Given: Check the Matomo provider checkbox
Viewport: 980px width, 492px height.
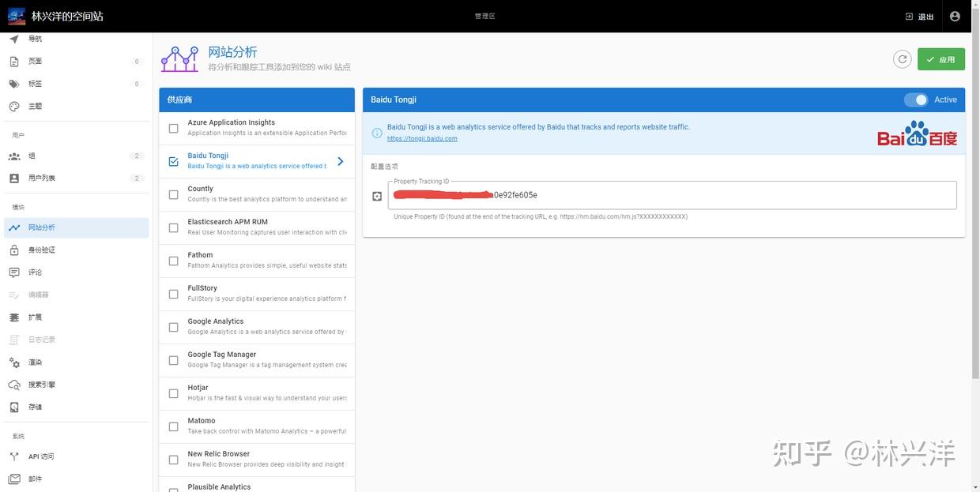Looking at the screenshot, I should [173, 426].
